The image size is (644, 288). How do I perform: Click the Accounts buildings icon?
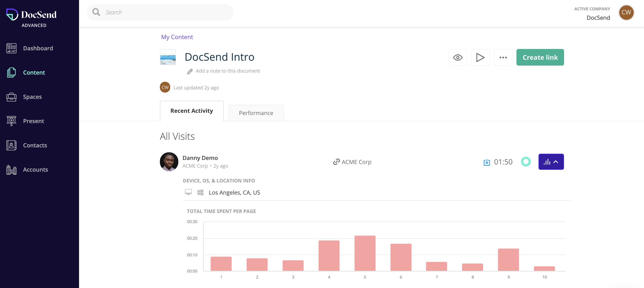(x=11, y=170)
